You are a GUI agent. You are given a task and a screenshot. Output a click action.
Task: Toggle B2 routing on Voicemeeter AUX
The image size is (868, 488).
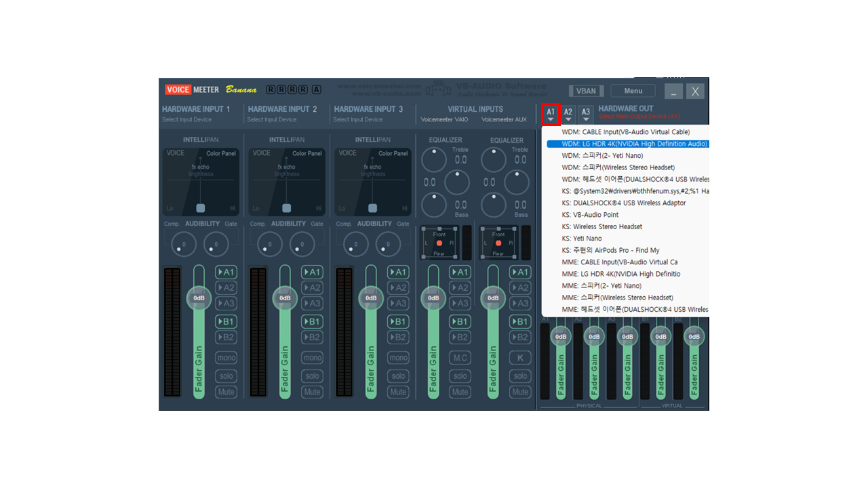click(520, 337)
